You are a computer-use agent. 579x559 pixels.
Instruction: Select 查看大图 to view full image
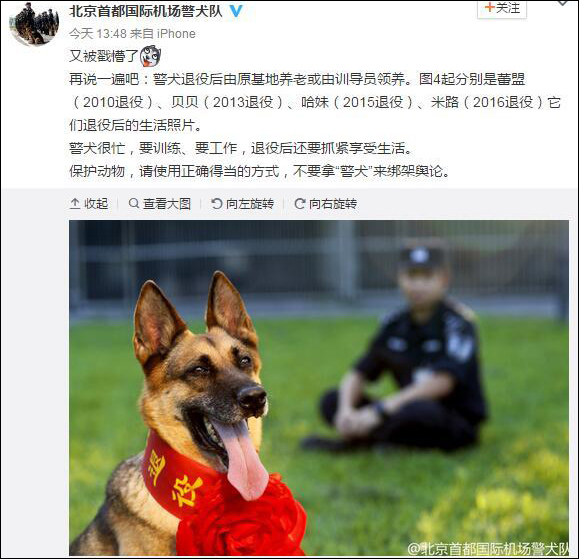pos(167,203)
